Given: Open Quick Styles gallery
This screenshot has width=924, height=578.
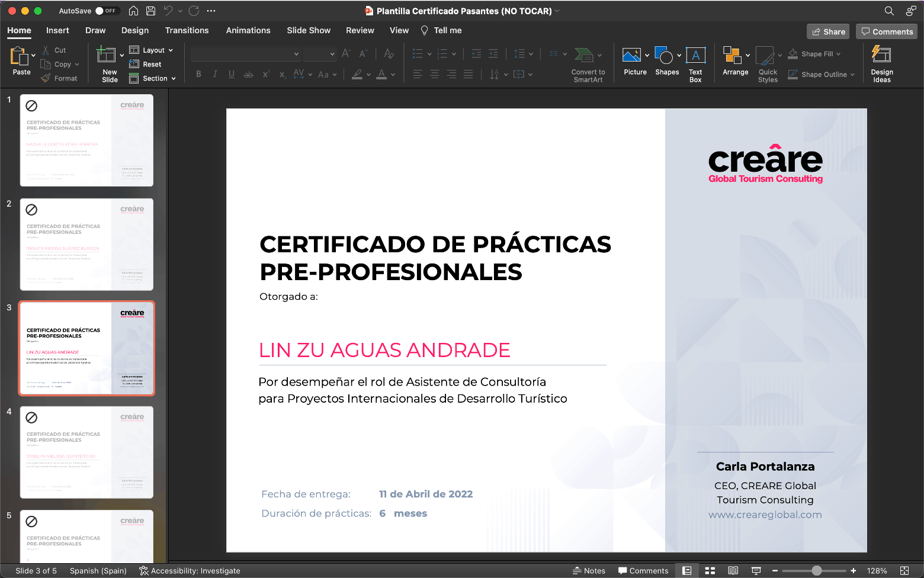Looking at the screenshot, I should 768,65.
